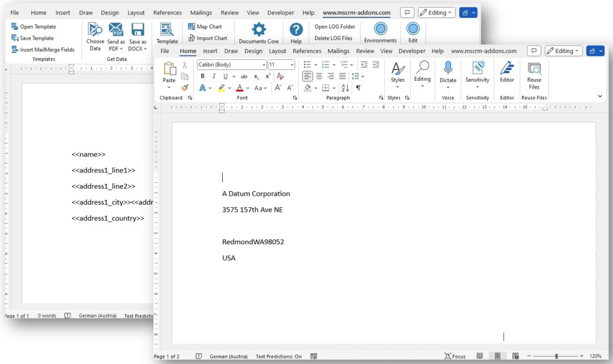Toggle Italic formatting in Font group
613x364 pixels.
tap(214, 76)
